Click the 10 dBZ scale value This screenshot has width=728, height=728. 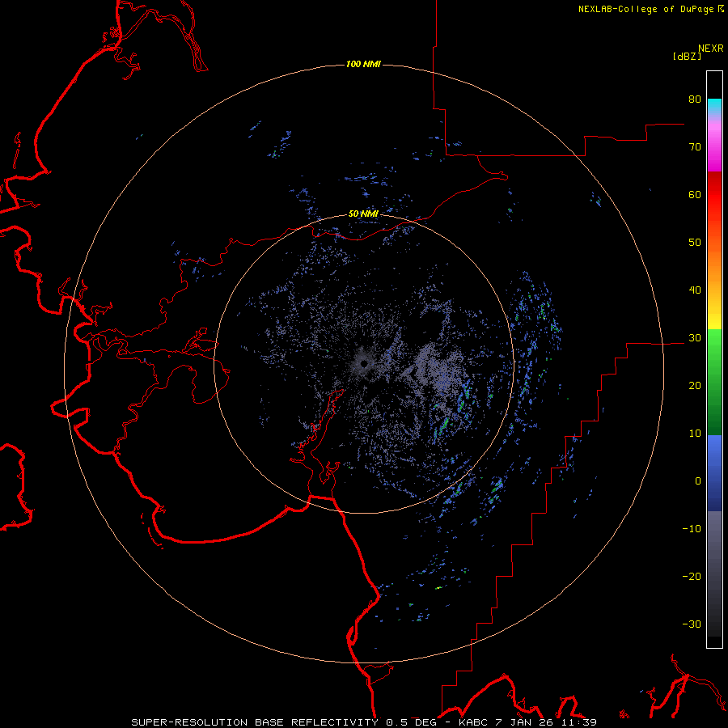(x=695, y=434)
